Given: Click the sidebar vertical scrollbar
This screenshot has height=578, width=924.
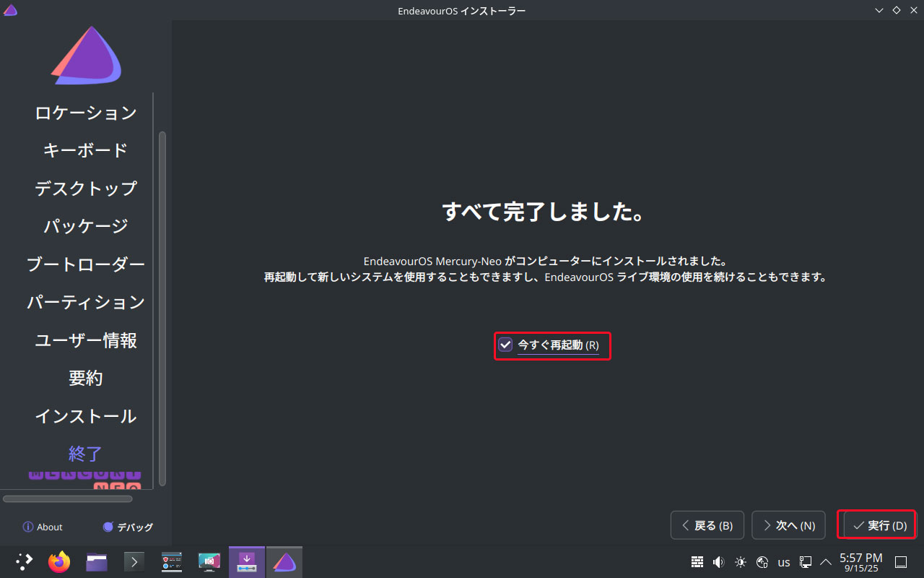Looking at the screenshot, I should pos(162,309).
